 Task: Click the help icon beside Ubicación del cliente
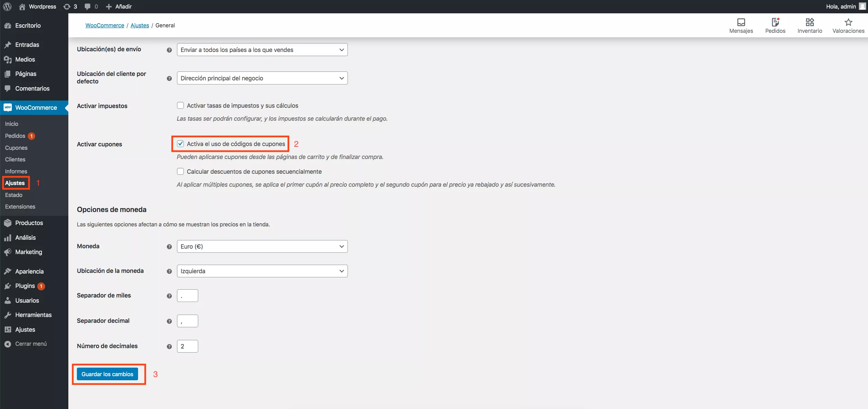(169, 78)
